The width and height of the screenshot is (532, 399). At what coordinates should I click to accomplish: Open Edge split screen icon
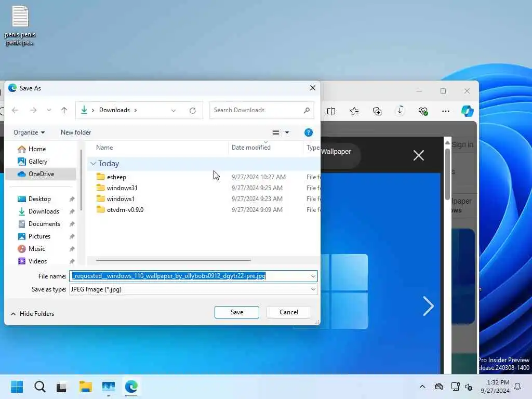331,111
